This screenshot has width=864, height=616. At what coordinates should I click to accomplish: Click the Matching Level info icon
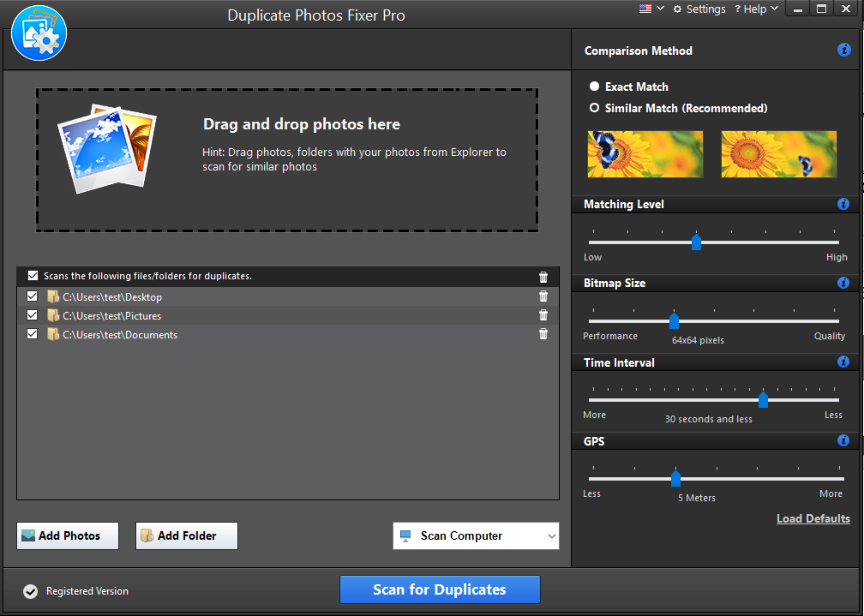pyautogui.click(x=843, y=204)
